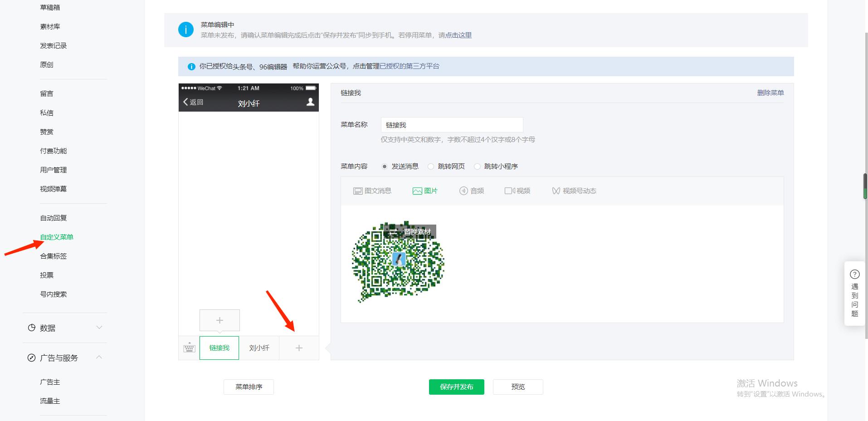Expand the 数据 sidebar section
The height and width of the screenshot is (421, 868).
tap(100, 327)
